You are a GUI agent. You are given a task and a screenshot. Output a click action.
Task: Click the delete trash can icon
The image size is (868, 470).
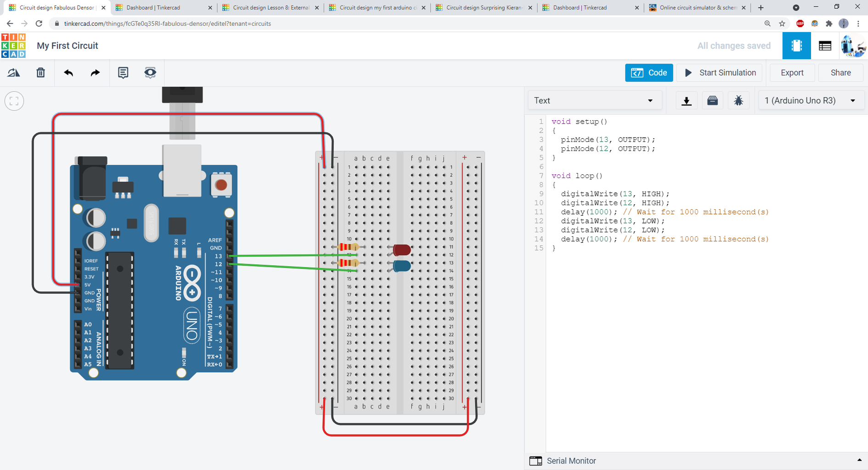click(41, 73)
